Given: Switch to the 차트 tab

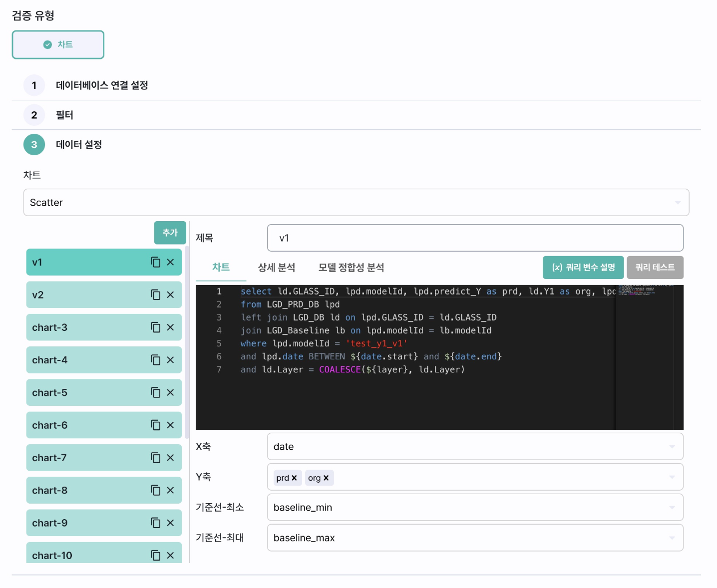Looking at the screenshot, I should (x=221, y=267).
